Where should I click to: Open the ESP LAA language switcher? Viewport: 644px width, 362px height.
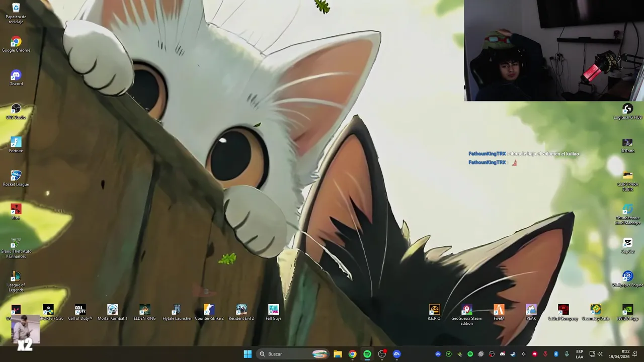tap(580, 354)
